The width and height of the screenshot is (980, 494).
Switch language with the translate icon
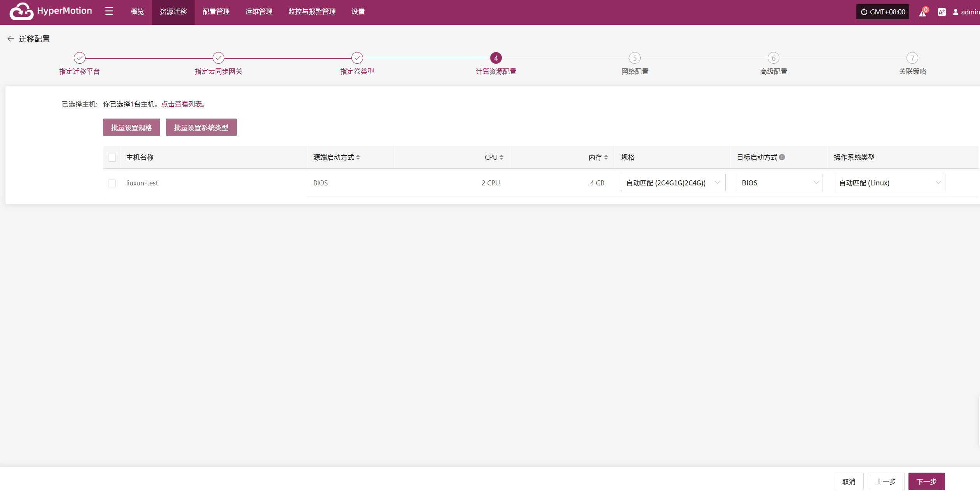pos(942,12)
